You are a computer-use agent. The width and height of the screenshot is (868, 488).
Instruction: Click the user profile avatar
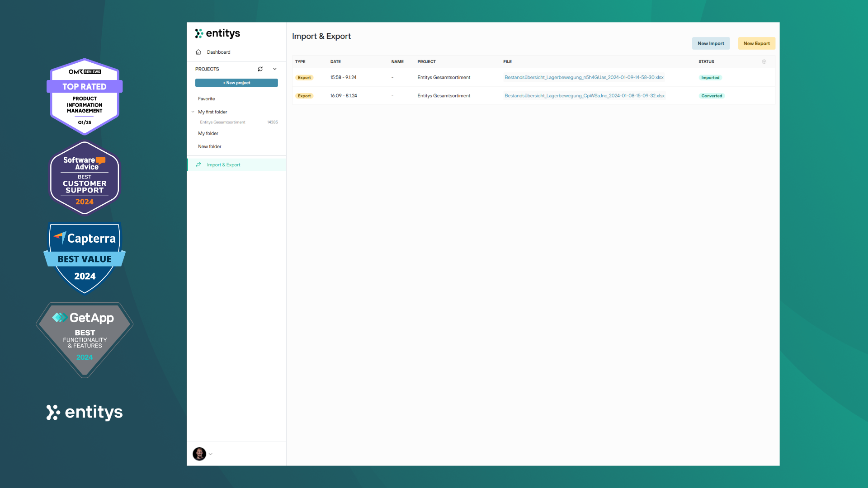coord(199,454)
